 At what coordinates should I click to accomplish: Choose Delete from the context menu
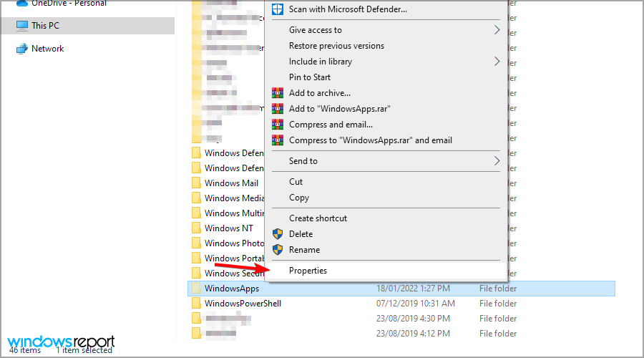(301, 234)
